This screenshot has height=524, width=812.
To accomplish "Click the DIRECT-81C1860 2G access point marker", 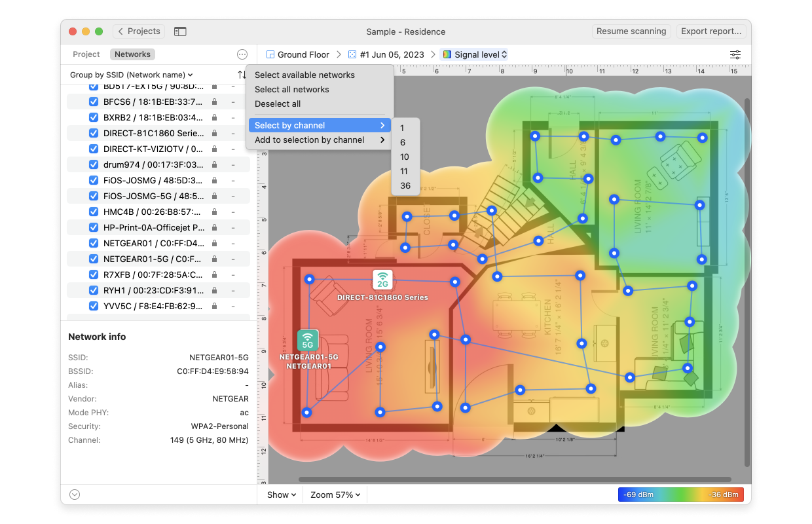I will [x=382, y=280].
